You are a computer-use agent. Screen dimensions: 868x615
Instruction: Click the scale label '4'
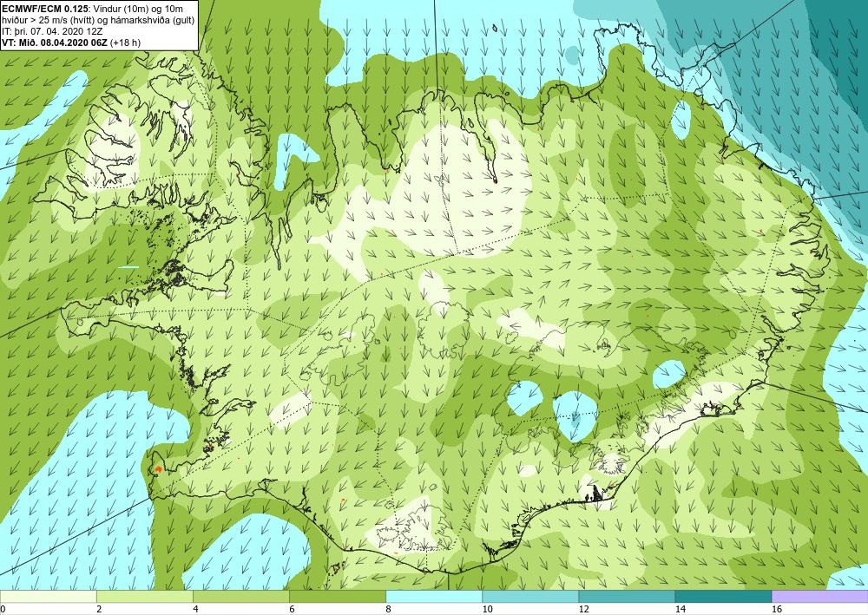tap(195, 610)
